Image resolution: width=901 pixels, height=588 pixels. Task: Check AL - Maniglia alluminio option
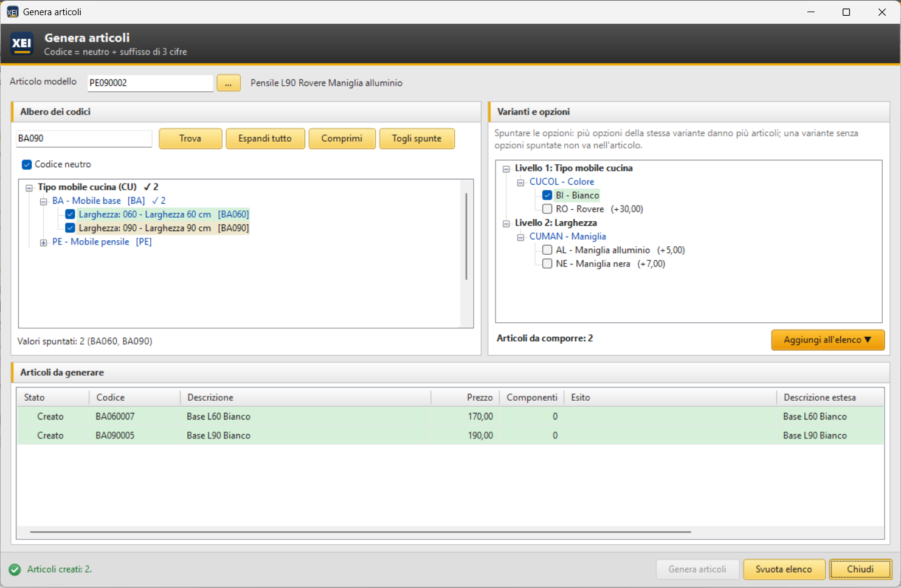[x=547, y=250]
